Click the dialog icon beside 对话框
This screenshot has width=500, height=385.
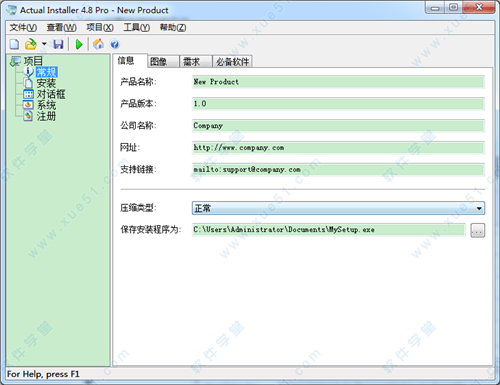[x=28, y=94]
